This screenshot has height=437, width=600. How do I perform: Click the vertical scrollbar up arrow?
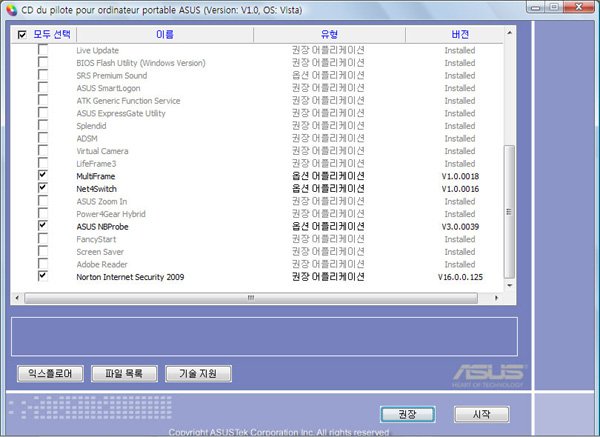(x=509, y=33)
